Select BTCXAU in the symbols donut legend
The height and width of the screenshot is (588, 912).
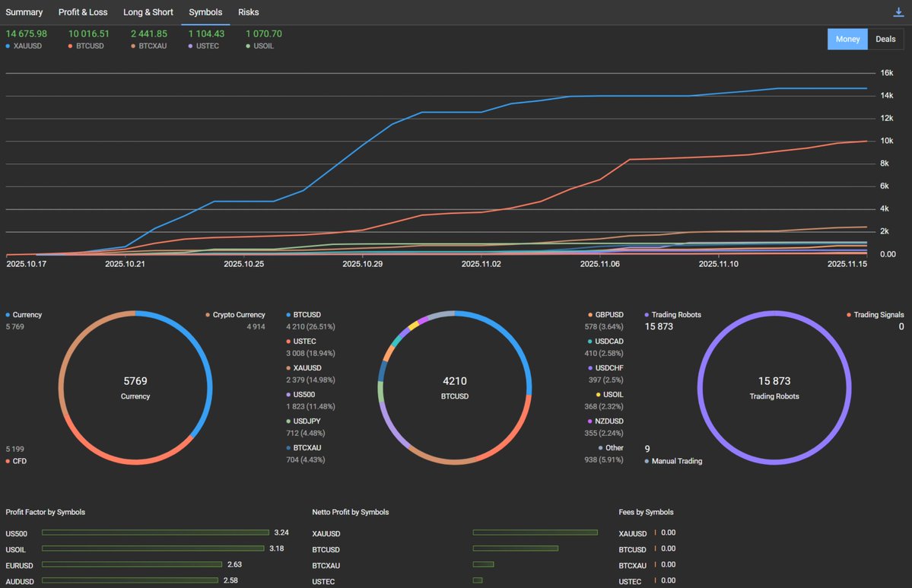[303, 448]
